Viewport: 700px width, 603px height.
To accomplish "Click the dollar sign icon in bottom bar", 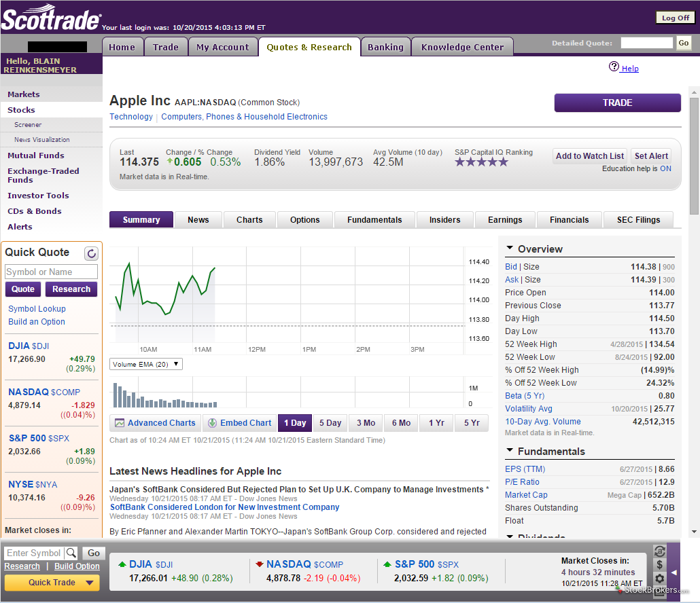I will pyautogui.click(x=659, y=565).
